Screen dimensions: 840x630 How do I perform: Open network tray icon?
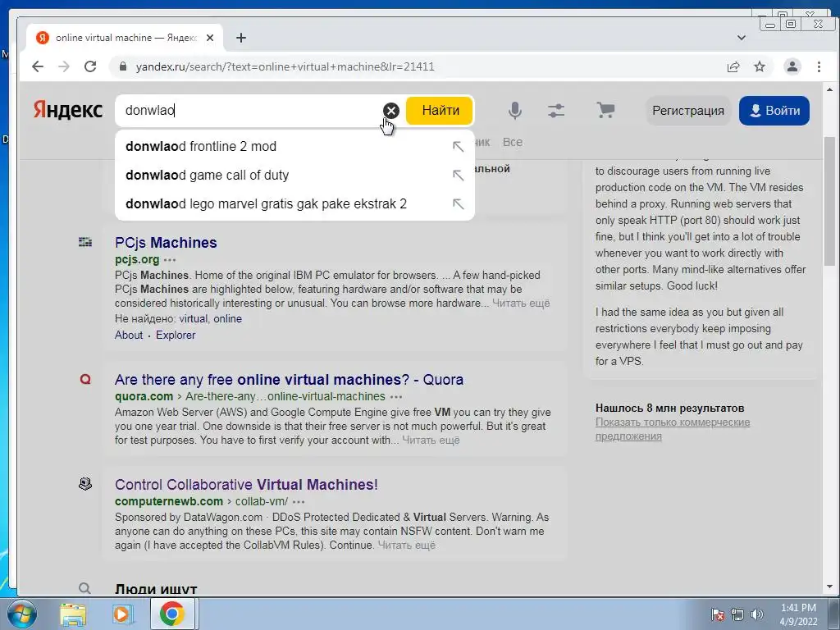737,614
